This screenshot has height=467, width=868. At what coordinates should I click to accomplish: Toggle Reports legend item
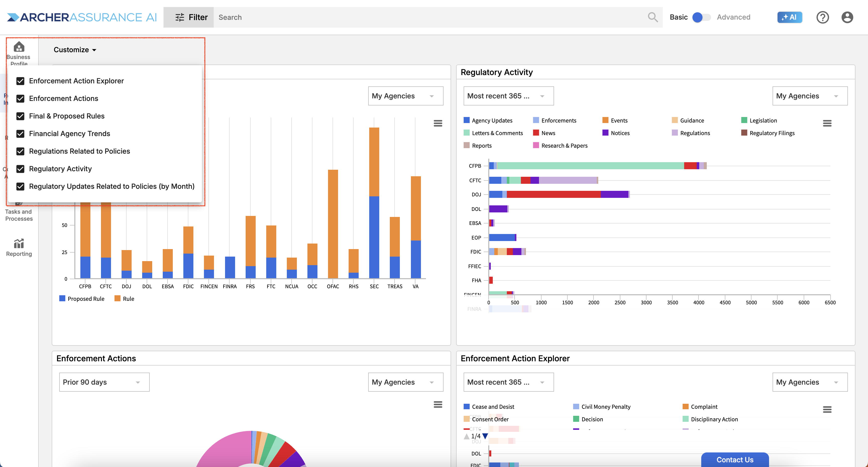[477, 145]
